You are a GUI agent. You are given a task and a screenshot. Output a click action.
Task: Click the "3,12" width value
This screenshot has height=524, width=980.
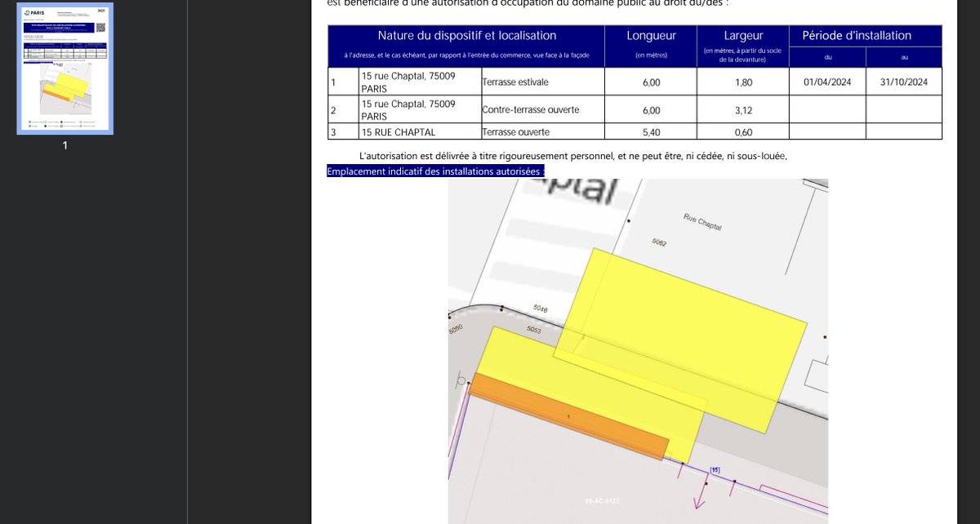tap(743, 110)
